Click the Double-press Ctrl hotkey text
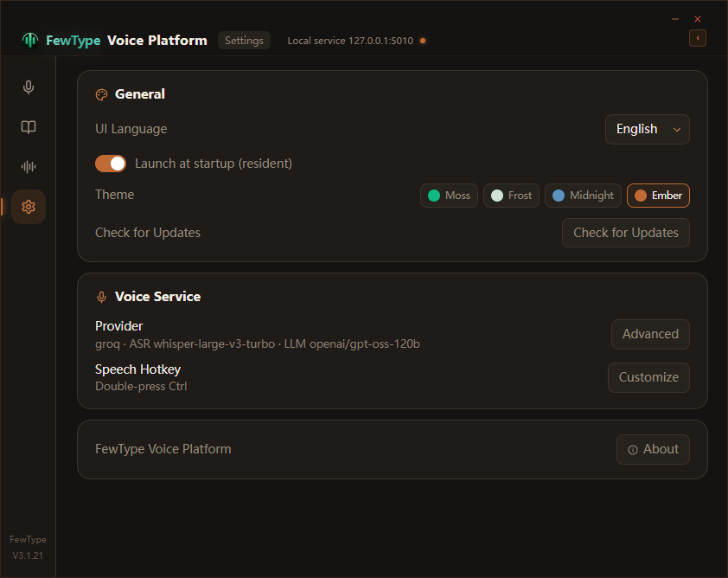 (x=141, y=387)
